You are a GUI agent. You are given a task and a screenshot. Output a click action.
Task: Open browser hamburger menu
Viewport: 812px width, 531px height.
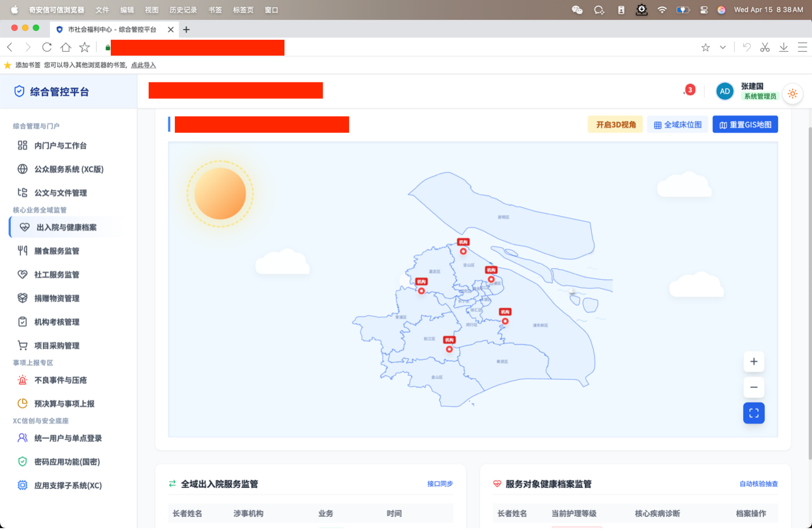point(802,48)
